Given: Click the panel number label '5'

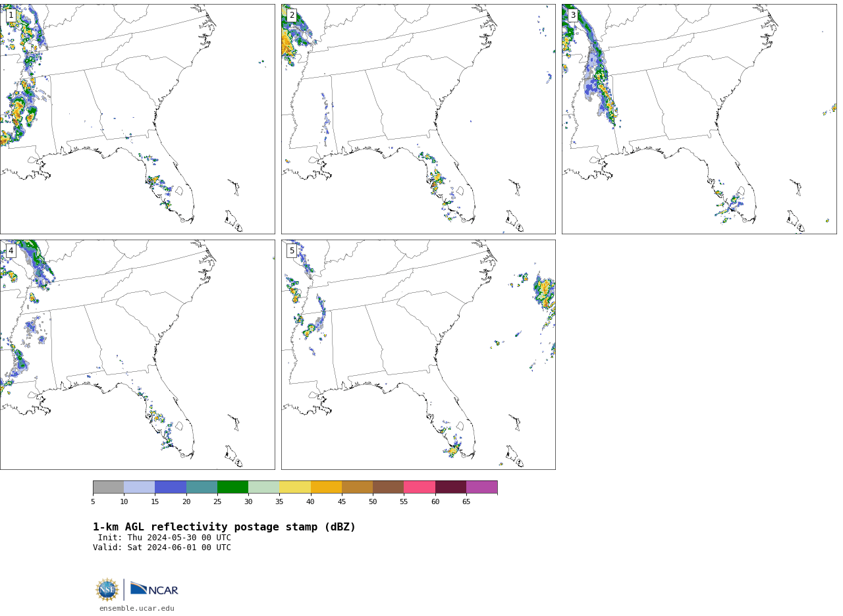Looking at the screenshot, I should (x=292, y=251).
